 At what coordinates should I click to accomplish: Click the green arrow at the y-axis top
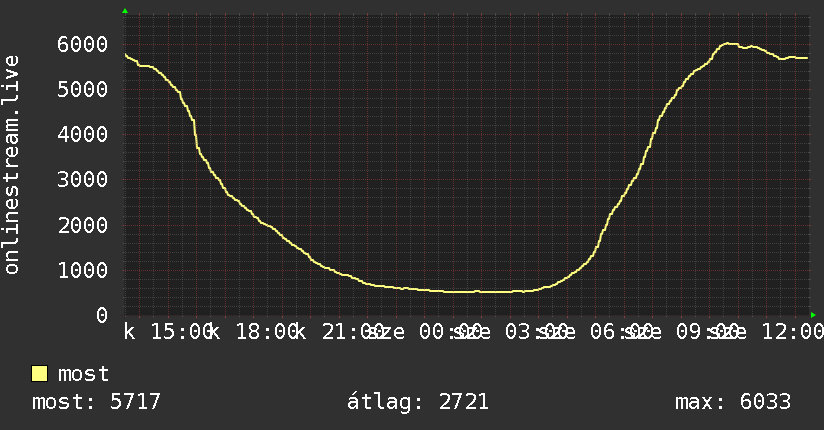(x=125, y=11)
